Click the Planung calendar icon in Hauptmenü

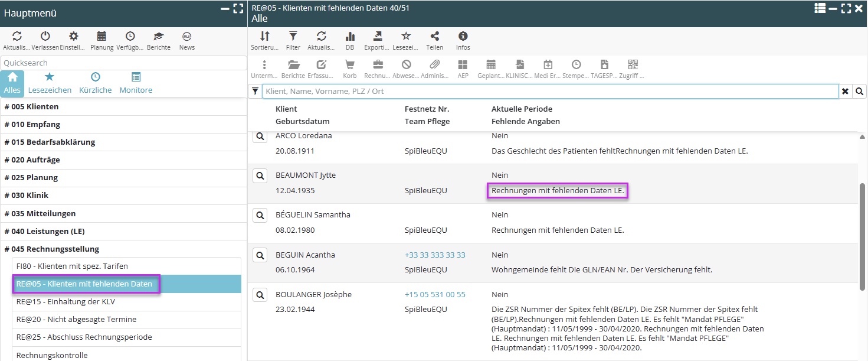pyautogui.click(x=101, y=37)
